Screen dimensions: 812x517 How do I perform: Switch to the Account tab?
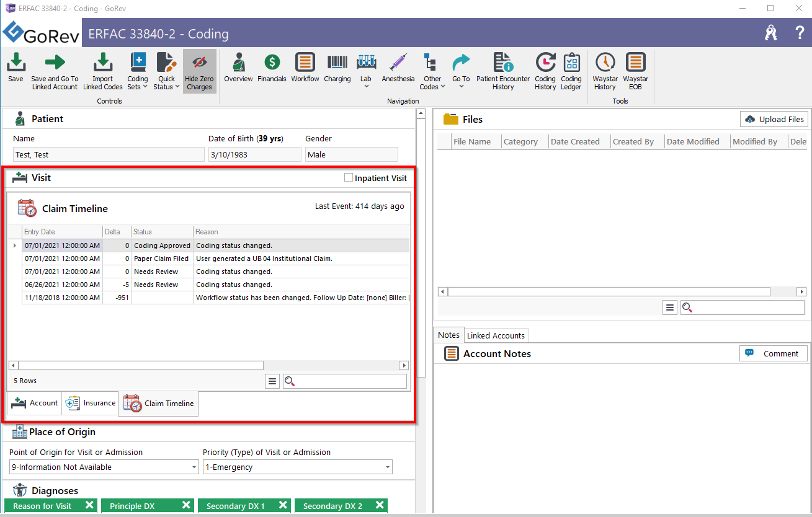35,403
